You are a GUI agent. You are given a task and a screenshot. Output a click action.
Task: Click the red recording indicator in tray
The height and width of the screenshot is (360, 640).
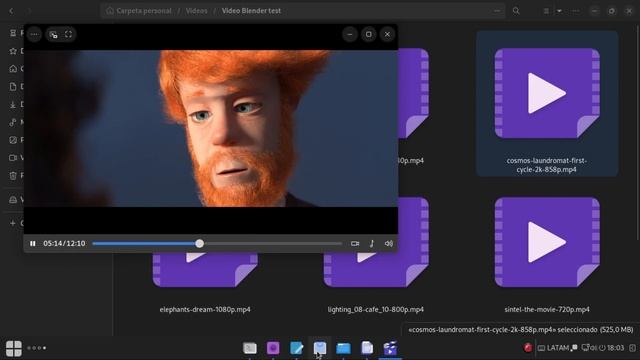pos(528,348)
